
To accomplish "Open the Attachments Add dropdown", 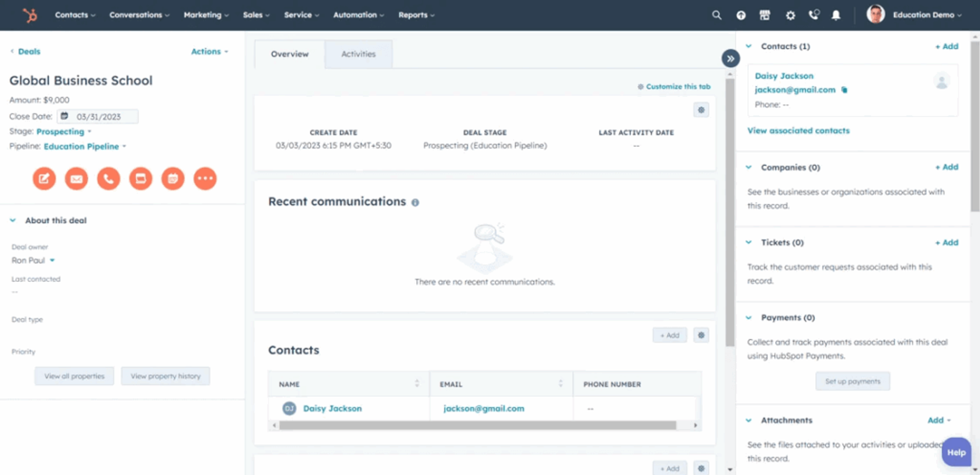I will coord(939,420).
